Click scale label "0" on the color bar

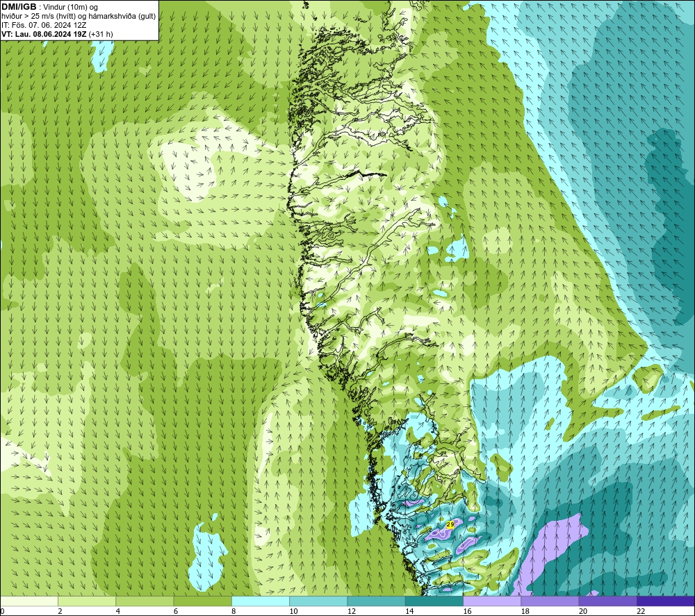point(2,612)
